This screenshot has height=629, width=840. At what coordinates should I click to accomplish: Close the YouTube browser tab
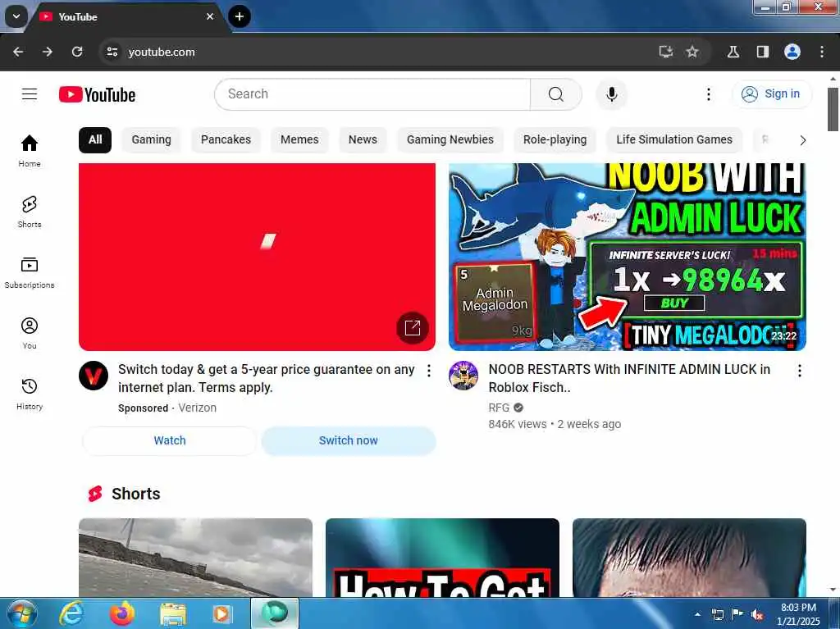click(210, 16)
